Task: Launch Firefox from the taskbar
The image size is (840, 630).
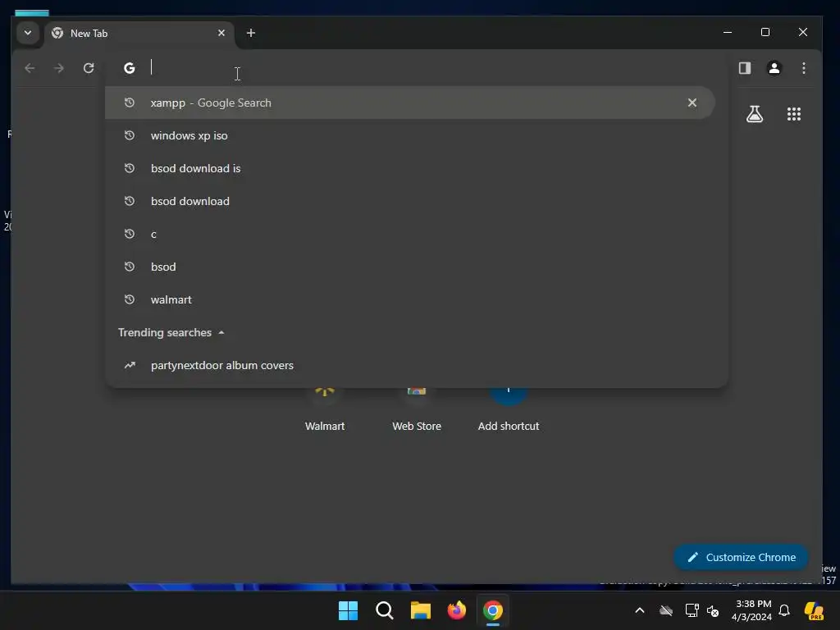Action: coord(457,610)
